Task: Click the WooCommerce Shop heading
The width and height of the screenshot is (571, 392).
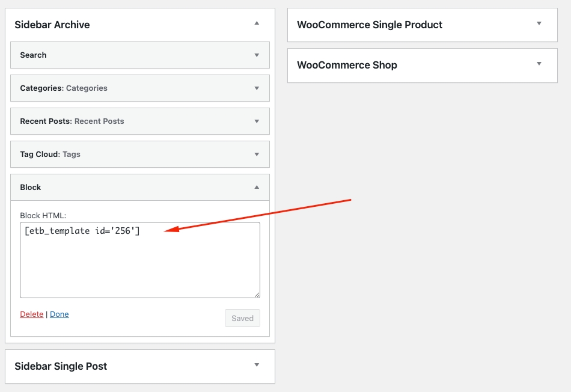Action: [347, 65]
